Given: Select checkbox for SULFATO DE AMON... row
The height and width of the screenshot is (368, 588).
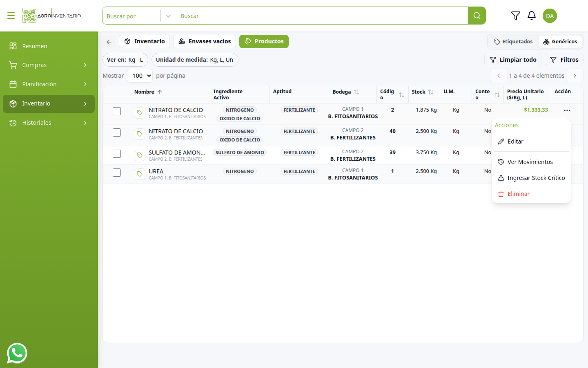Looking at the screenshot, I should (117, 154).
